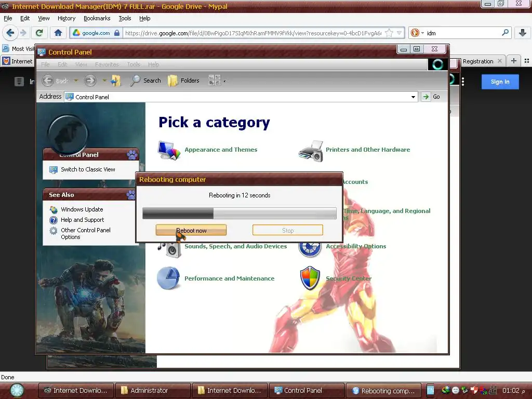Switch to Rebooting comp... taskbar item
Screen dimensions: 532x399
(383, 391)
